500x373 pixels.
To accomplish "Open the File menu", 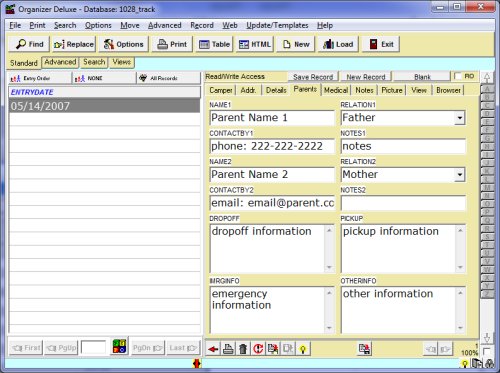I will 15,25.
